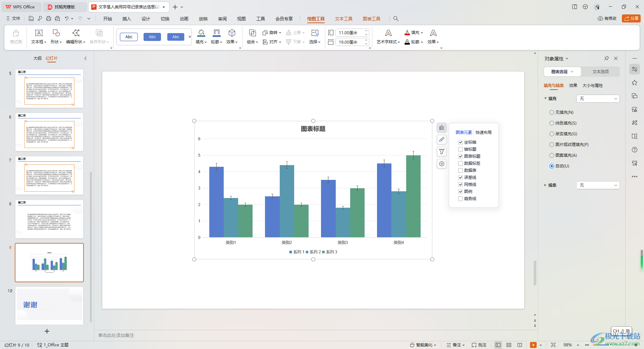Open the 开始 ribbon tab
The height and width of the screenshot is (349, 644).
click(108, 19)
